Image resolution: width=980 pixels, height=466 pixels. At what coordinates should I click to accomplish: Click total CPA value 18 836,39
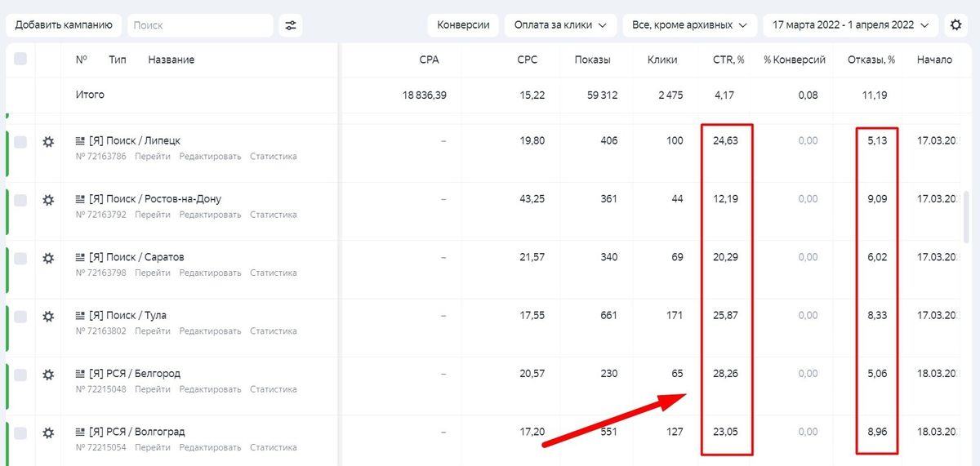425,95
